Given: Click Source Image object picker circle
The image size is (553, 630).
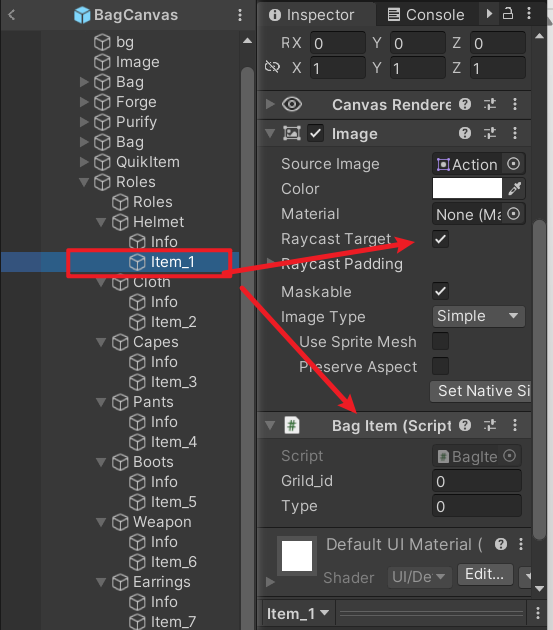Looking at the screenshot, I should (x=513, y=164).
